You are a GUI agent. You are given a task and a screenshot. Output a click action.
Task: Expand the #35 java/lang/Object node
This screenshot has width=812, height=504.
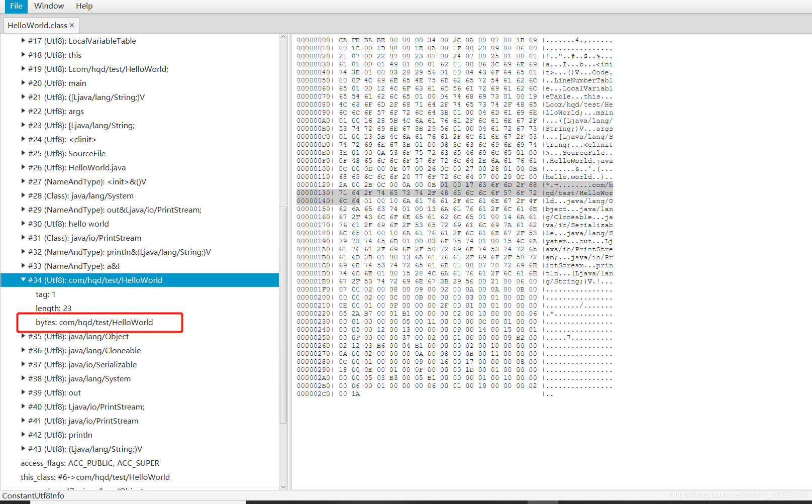pyautogui.click(x=23, y=336)
